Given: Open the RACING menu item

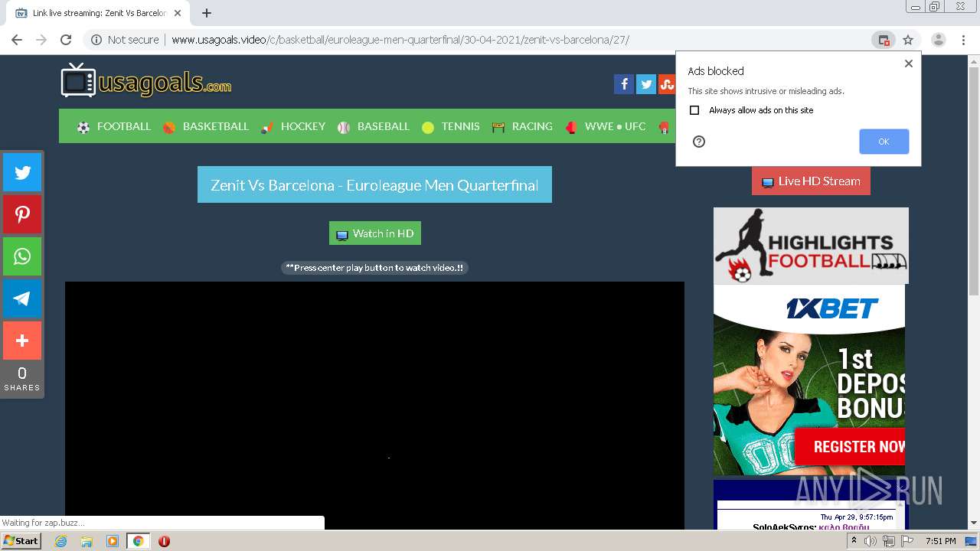Looking at the screenshot, I should tap(522, 126).
